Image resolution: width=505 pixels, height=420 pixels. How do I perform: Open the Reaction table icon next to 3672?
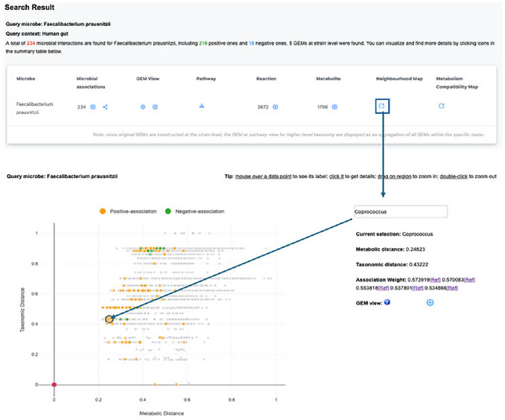[276, 107]
